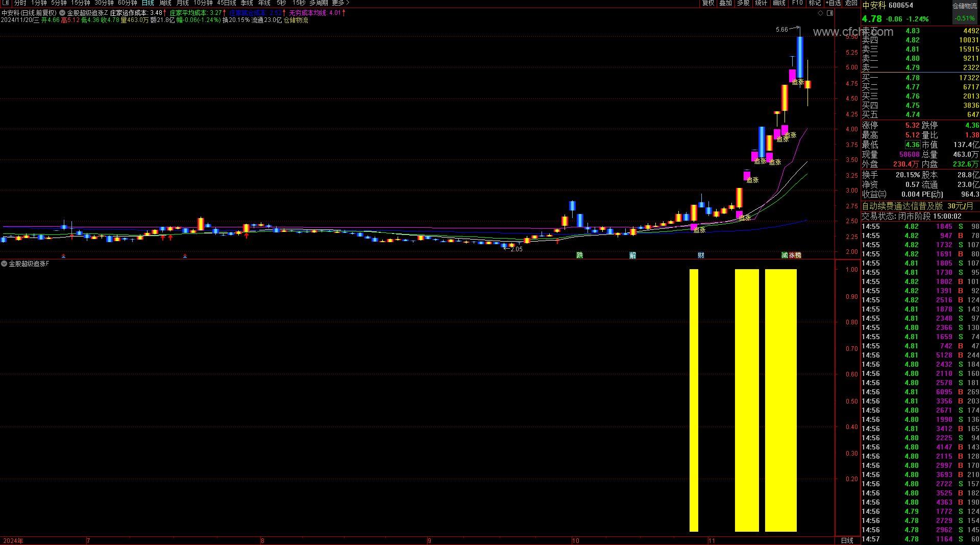This screenshot has height=545, width=980.
Task: Add to watchlist with +自选
Action: point(834,3)
